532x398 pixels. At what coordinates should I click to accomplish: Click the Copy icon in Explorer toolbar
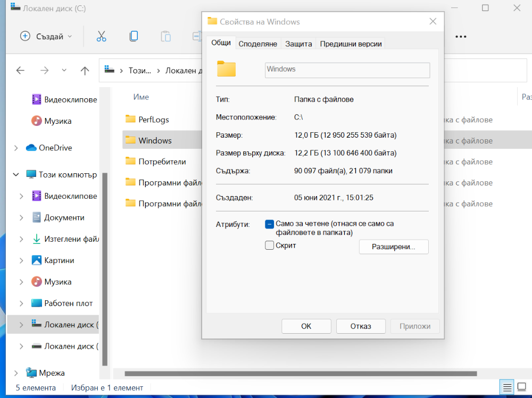[134, 36]
